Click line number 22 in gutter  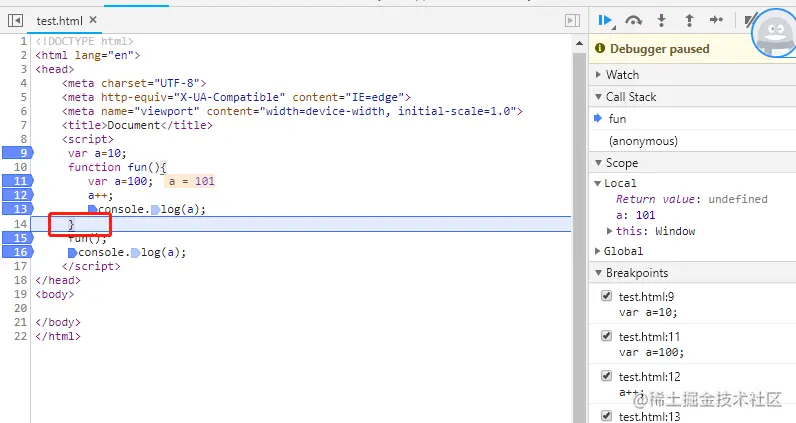tap(20, 336)
